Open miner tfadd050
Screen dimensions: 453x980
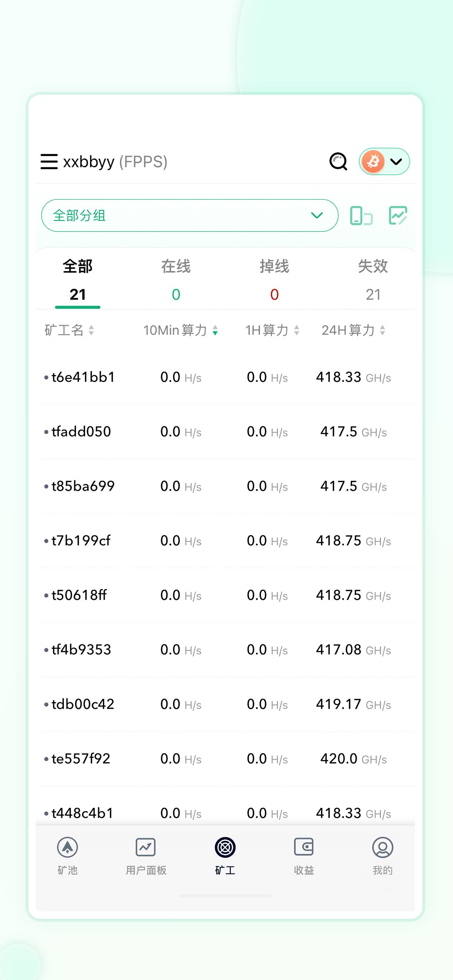228,432
